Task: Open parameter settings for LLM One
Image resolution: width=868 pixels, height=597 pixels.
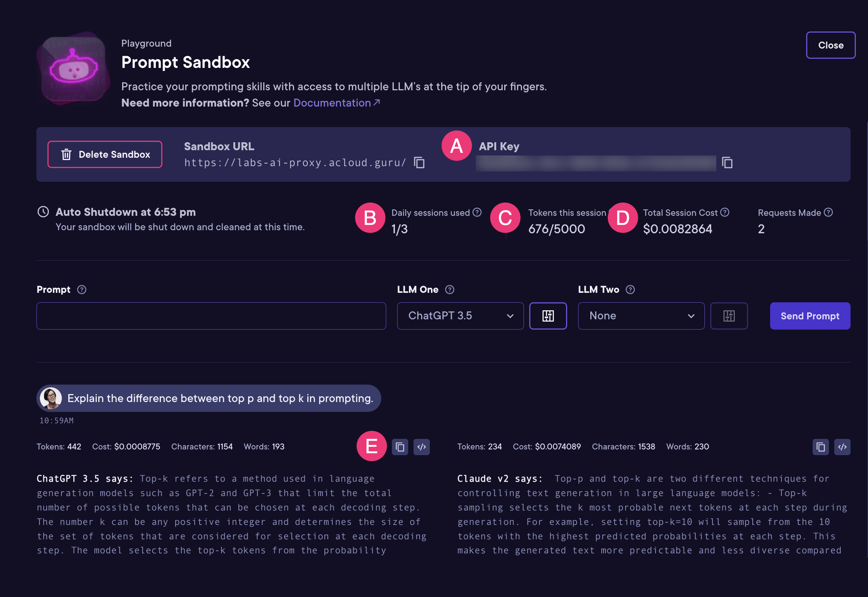Action: coord(548,316)
